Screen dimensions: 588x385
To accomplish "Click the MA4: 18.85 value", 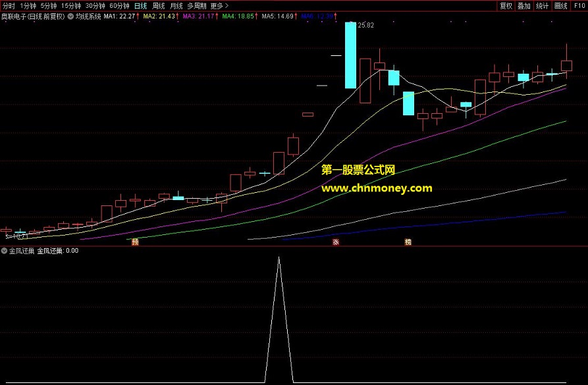I will point(238,16).
